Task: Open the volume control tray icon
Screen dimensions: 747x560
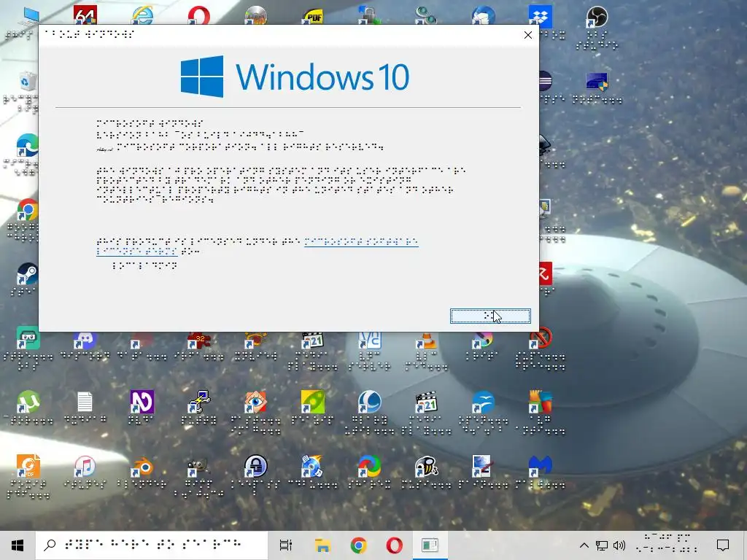Action: (x=619, y=545)
